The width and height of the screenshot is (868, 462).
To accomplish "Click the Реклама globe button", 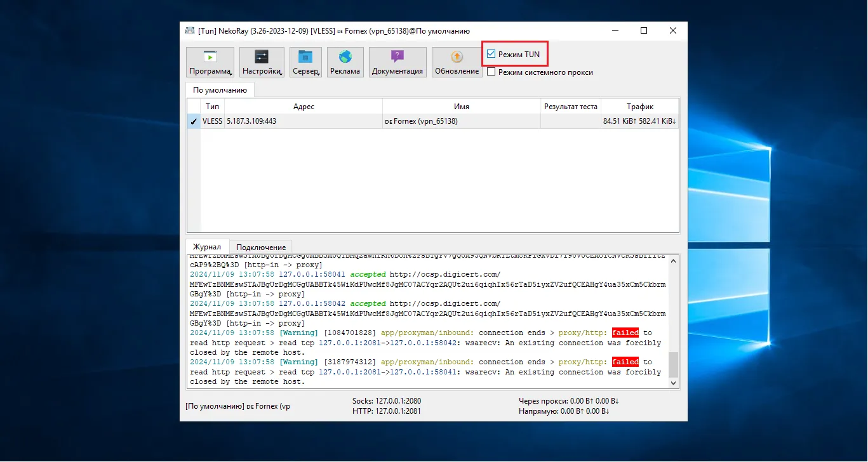I will pyautogui.click(x=345, y=62).
